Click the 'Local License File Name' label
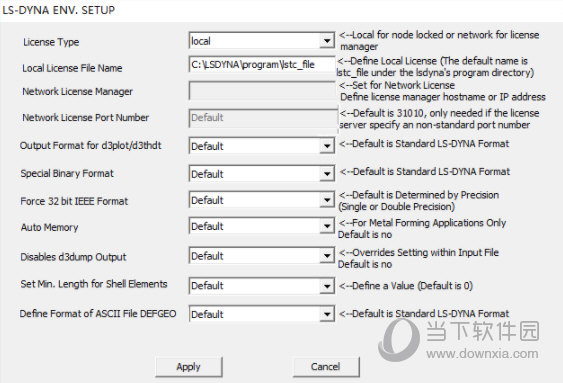Viewport: 563px width, 383px height. coord(72,68)
